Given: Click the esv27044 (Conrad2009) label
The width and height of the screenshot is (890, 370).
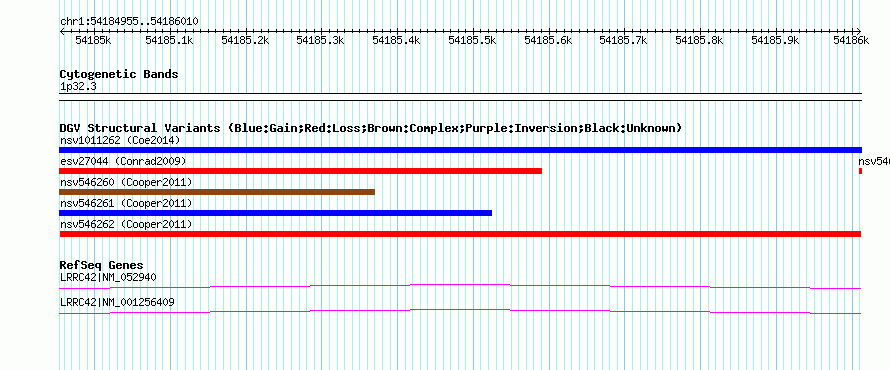Looking at the screenshot, I should [123, 162].
